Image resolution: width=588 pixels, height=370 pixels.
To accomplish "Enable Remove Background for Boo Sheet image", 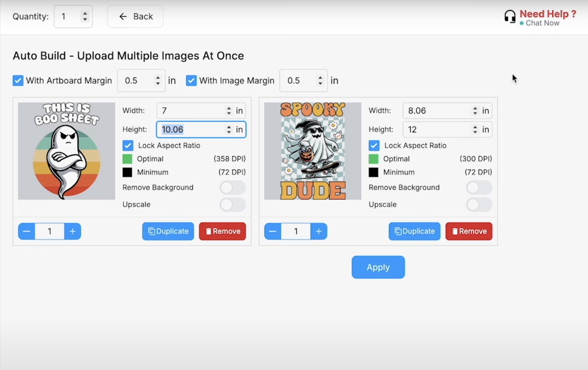I will coord(233,187).
